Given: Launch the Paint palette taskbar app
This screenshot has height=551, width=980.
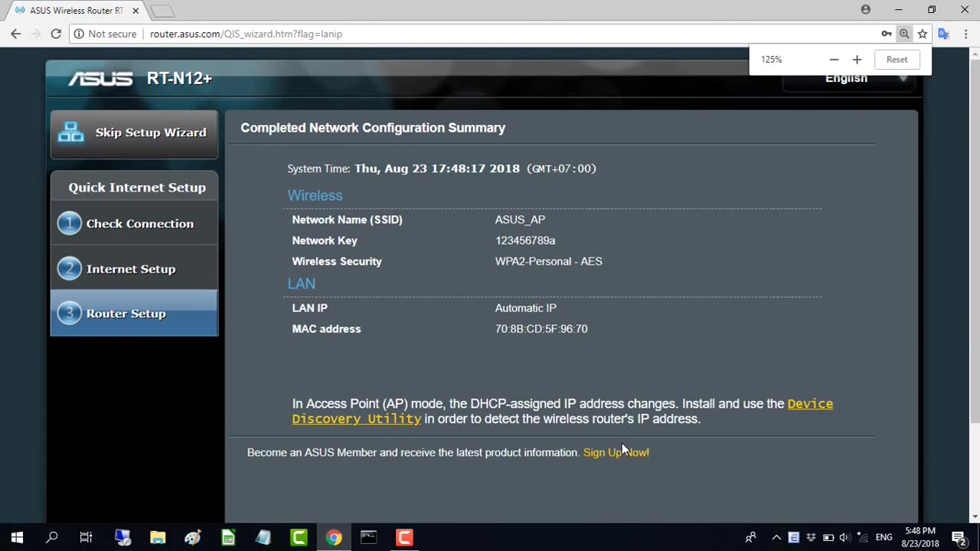Looking at the screenshot, I should pos(193,537).
